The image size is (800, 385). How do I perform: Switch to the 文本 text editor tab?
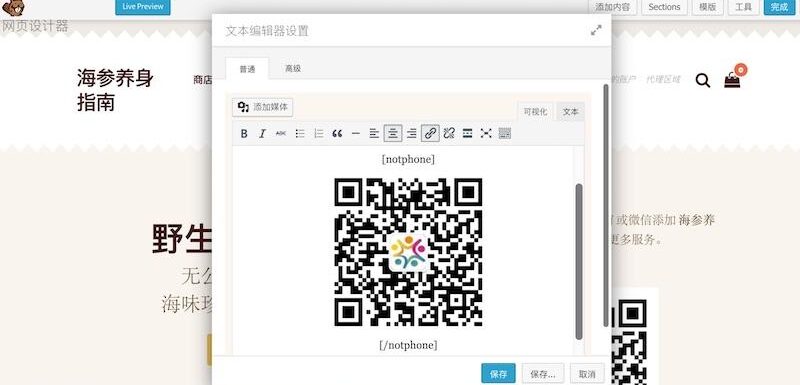coord(570,112)
